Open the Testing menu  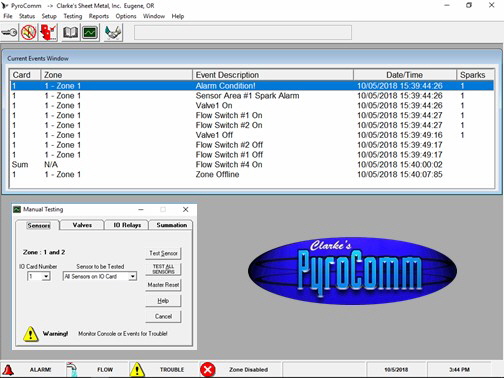coord(73,16)
